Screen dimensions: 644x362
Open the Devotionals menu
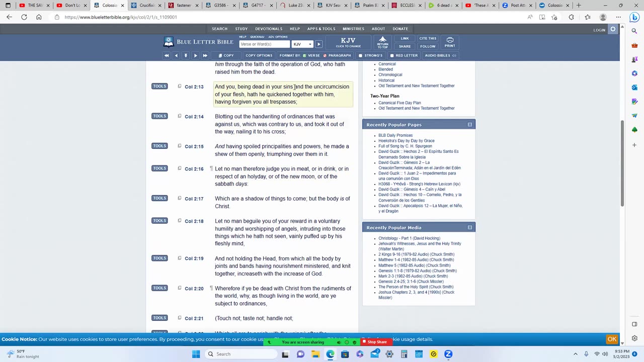coord(269,29)
